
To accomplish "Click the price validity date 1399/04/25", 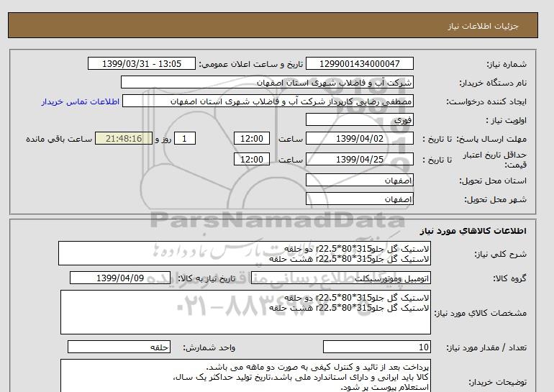I will (x=359, y=159).
